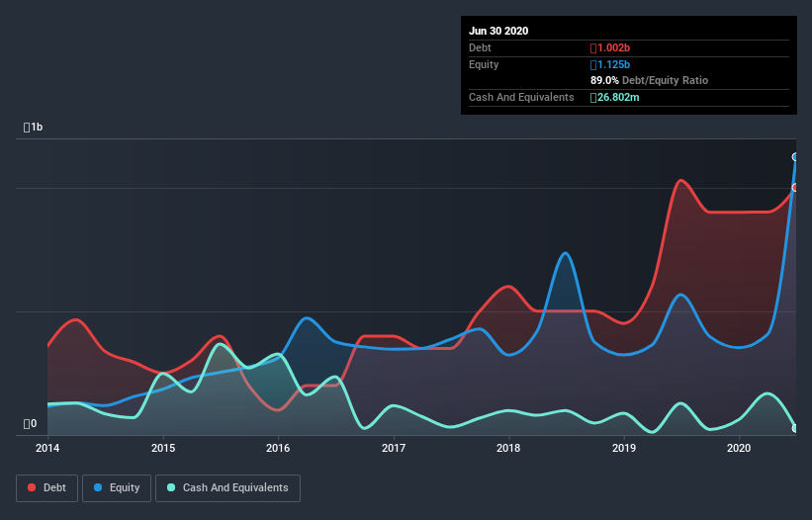Select the 2016 x-axis label
This screenshot has width=812, height=520.
[278, 448]
